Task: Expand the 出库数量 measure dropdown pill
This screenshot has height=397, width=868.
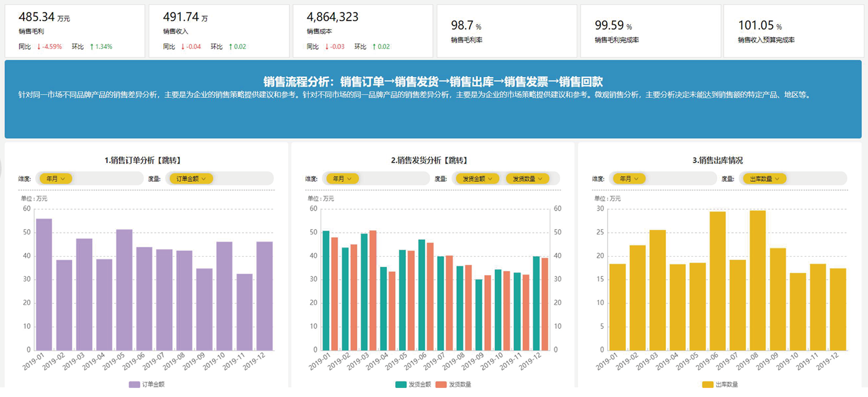Action: 764,179
